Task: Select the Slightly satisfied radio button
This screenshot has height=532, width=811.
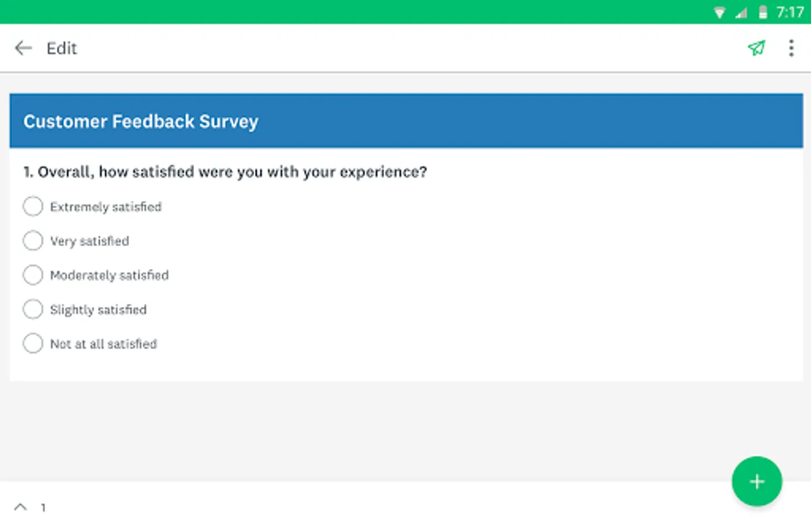Action: (x=33, y=309)
